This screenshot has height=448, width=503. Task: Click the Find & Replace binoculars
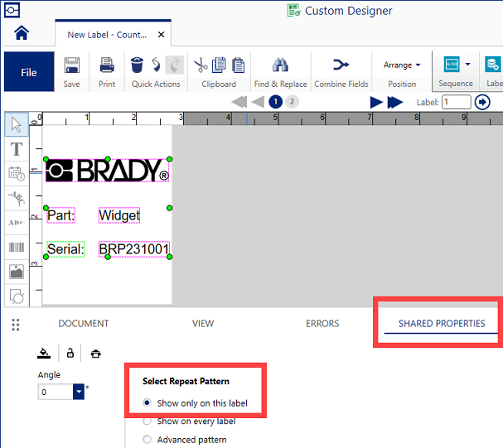point(280,65)
